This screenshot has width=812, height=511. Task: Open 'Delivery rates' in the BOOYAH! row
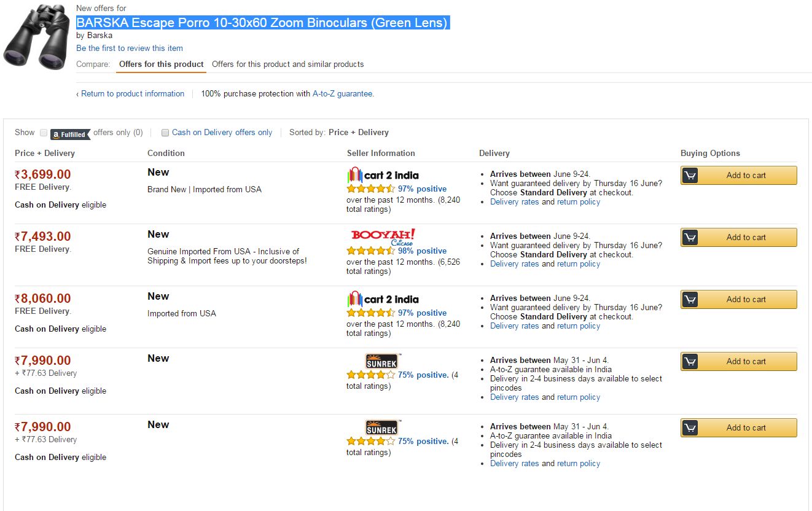tap(514, 264)
